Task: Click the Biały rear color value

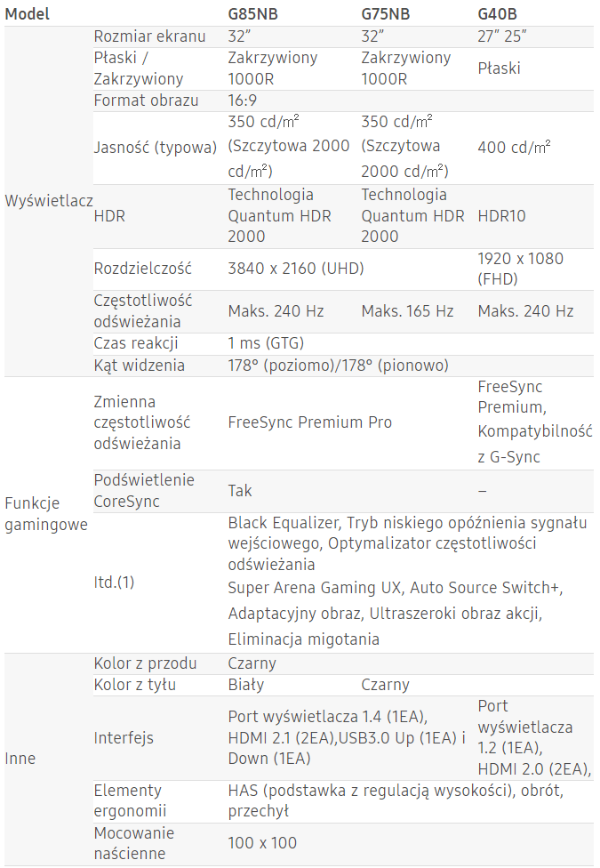Action: [246, 685]
